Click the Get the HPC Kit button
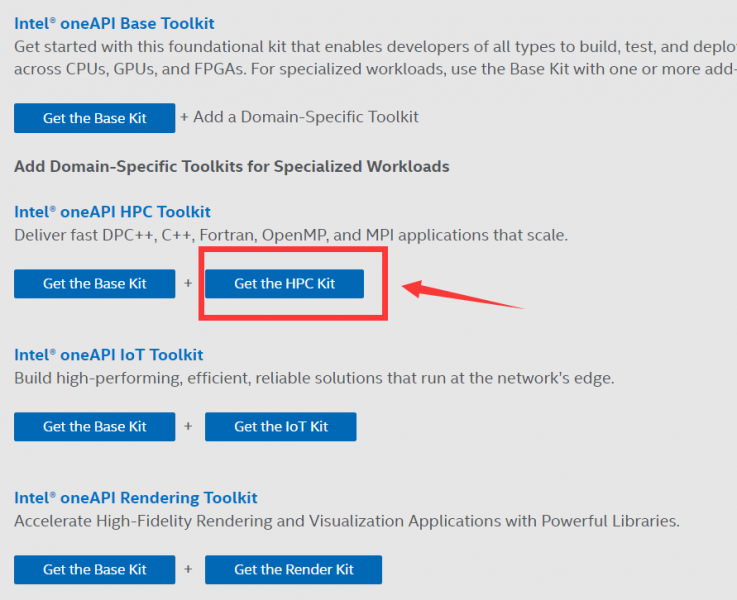Screen dimensions: 737x600 coord(284,284)
